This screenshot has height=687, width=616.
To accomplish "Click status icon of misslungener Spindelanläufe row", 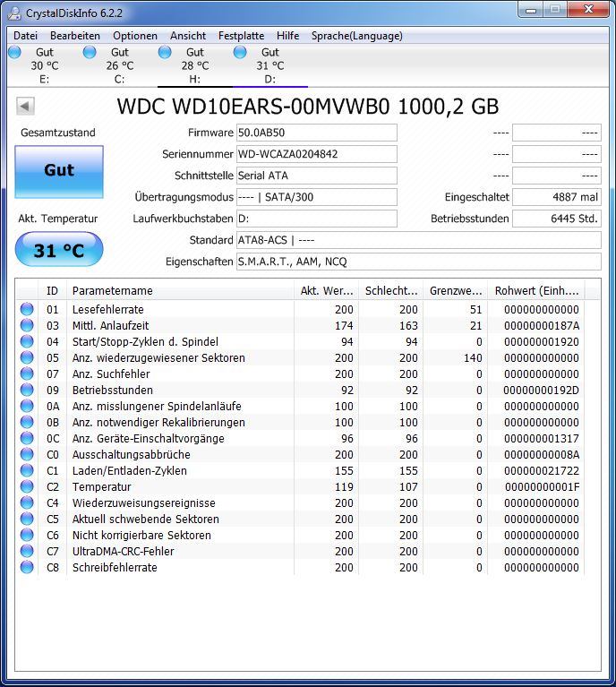I will [27, 406].
